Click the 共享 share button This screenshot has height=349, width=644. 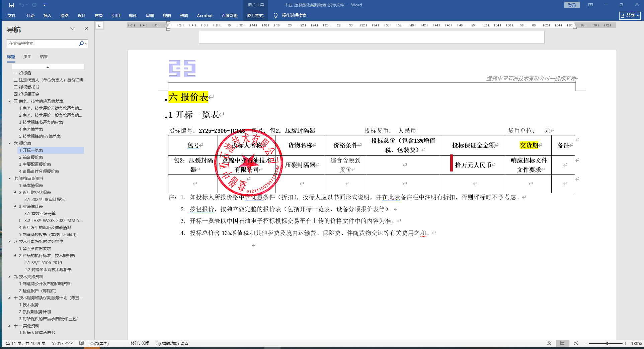click(630, 15)
